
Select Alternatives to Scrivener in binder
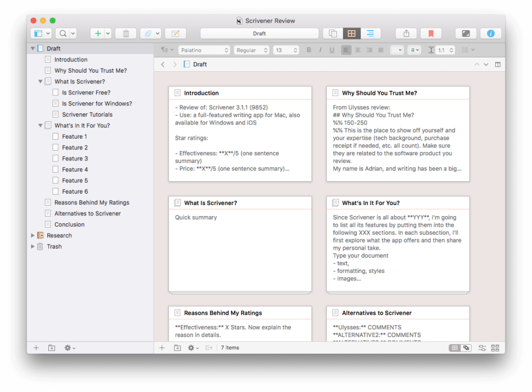(x=87, y=213)
